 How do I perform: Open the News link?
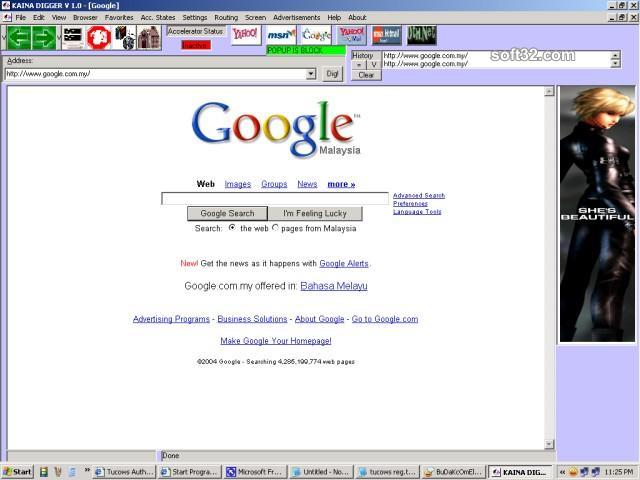(307, 184)
